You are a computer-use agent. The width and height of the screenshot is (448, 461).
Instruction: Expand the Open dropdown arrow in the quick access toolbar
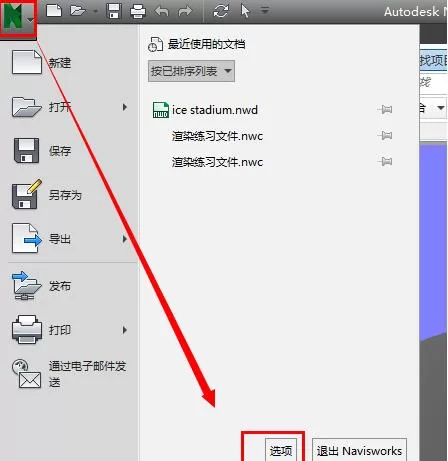pos(95,11)
